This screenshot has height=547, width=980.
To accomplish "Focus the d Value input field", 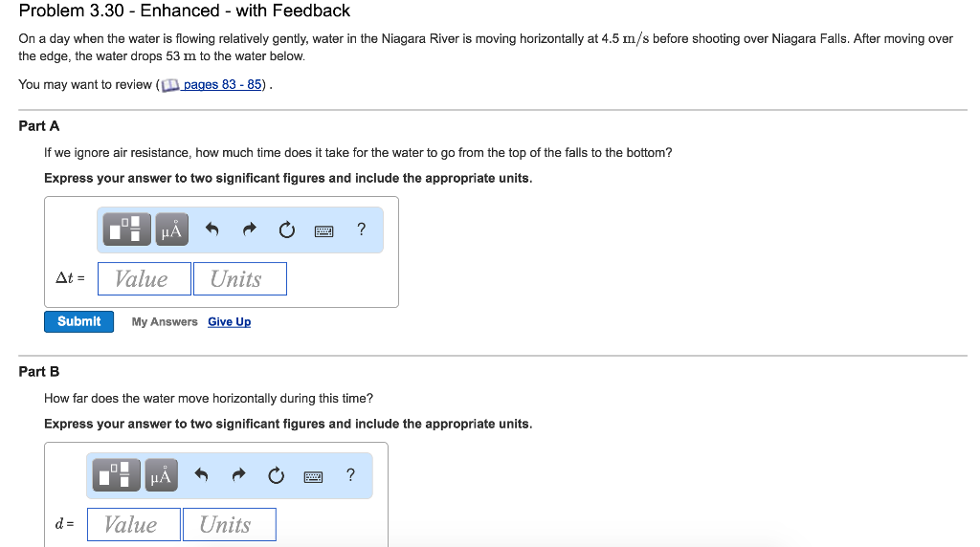I will [x=134, y=524].
